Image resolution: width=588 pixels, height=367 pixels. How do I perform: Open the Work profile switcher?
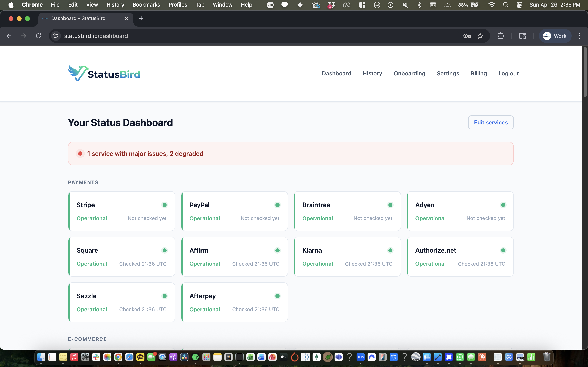pyautogui.click(x=555, y=36)
